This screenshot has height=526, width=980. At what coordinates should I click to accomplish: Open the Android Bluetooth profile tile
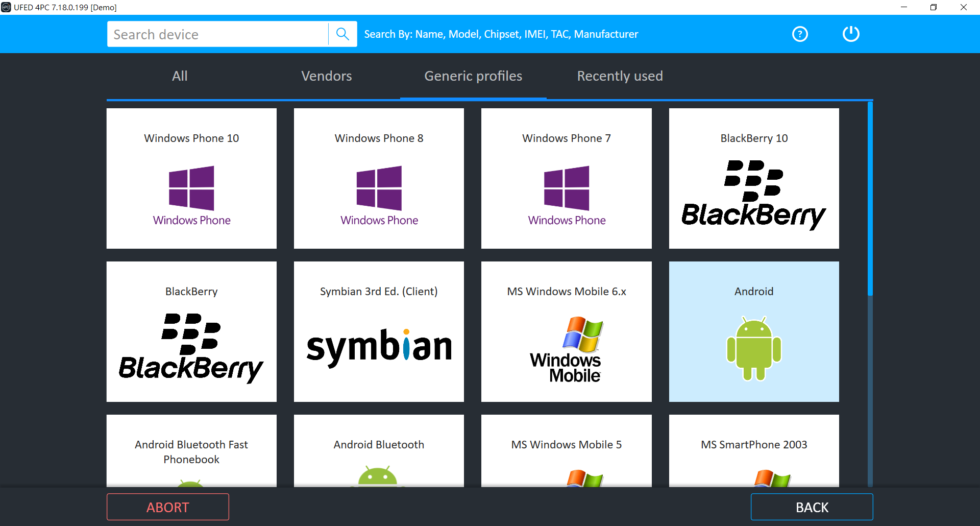(379, 450)
